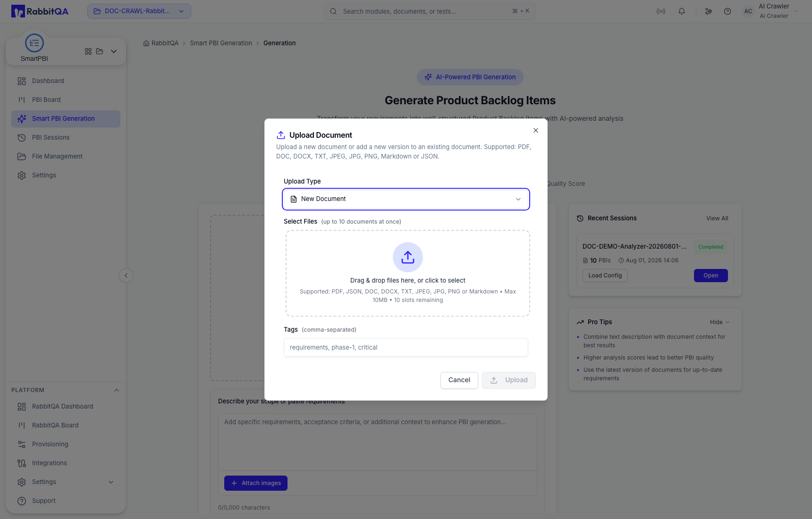Viewport: 812px width, 519px height.
Task: Click the Upload button
Action: pyautogui.click(x=509, y=380)
